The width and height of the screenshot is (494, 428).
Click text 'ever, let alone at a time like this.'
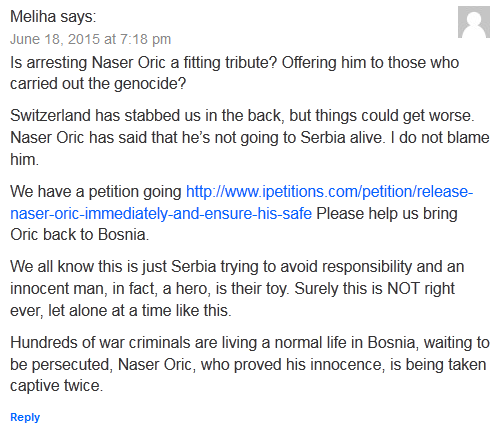pyautogui.click(x=121, y=310)
